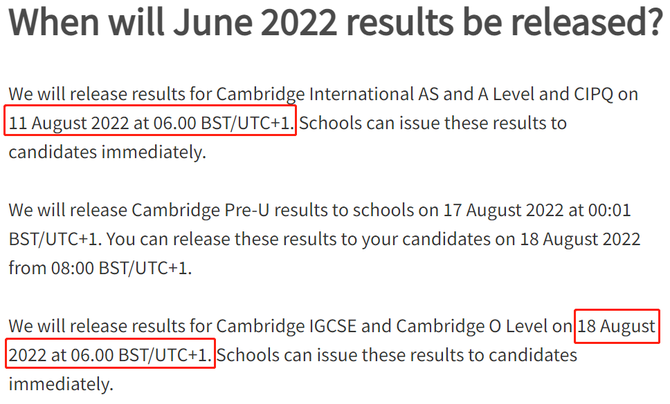Click the highlighted '11 August 2022 at 06.00 BST/UTC+1' text
670x404 pixels.
[x=150, y=121]
